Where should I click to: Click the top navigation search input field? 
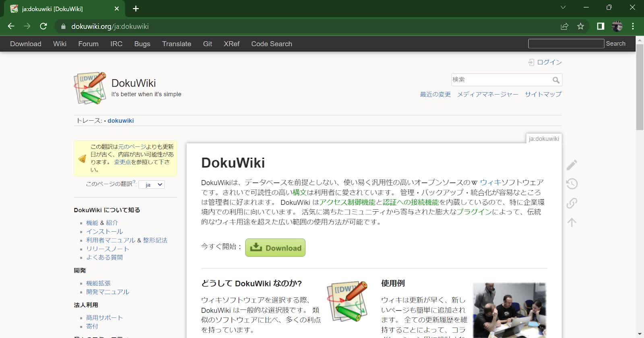tap(566, 43)
